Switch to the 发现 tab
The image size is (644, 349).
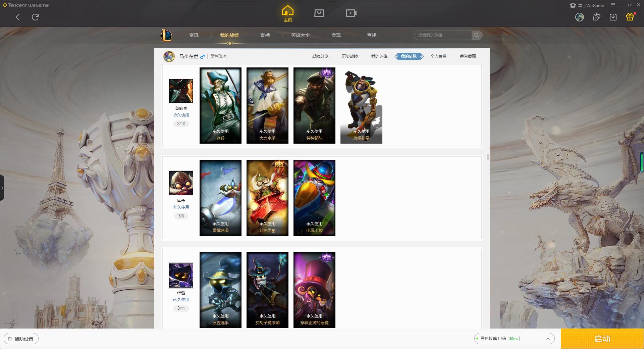point(336,35)
